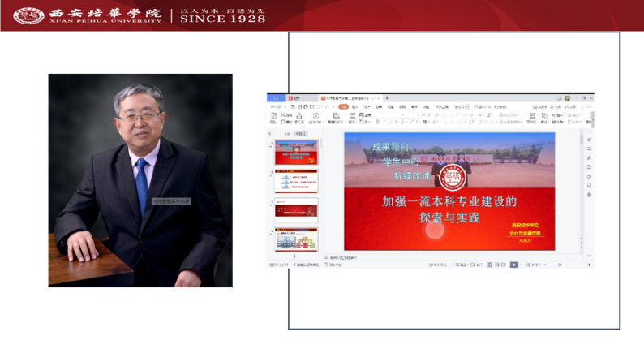Switch to the Outline pane tab
This screenshot has width=644, height=362.
286,132
